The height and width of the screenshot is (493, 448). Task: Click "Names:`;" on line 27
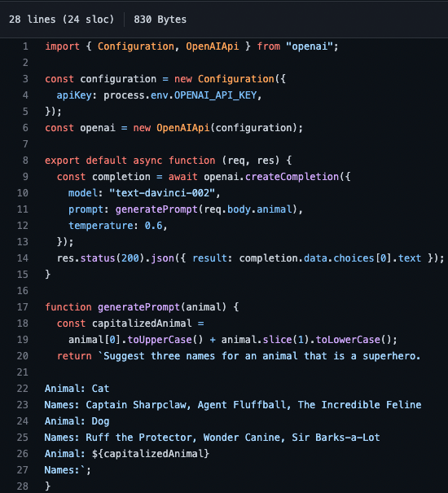coord(68,470)
